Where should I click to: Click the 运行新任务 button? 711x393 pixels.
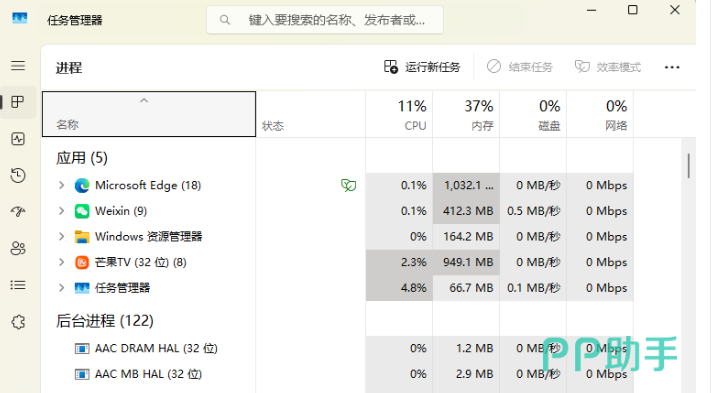(422, 67)
